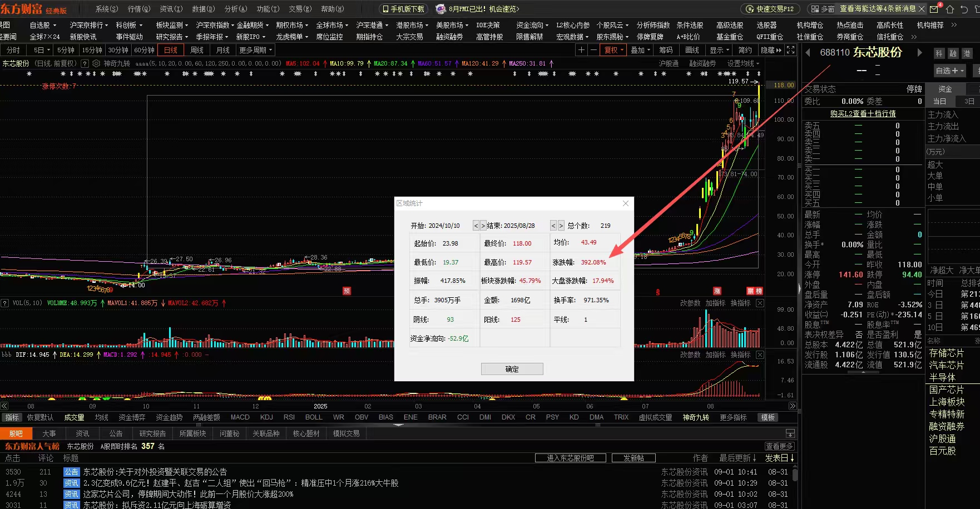
Task: Open the mail inbox icon with badge
Action: pos(934,9)
